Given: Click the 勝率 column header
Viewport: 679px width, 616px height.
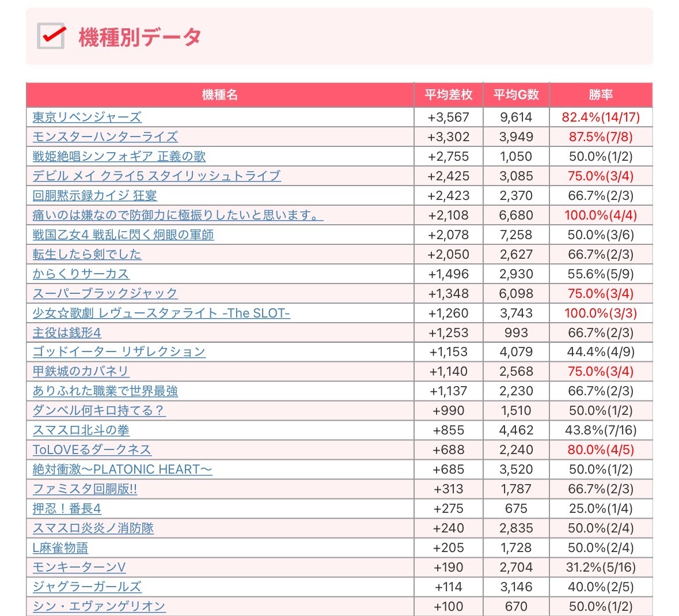Looking at the screenshot, I should click(x=601, y=95).
